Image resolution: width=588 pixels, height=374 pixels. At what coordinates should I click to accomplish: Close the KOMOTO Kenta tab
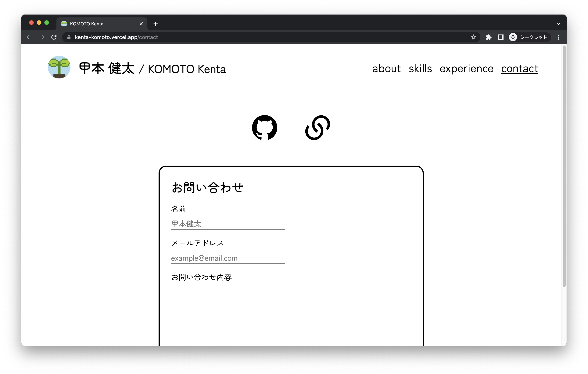pyautogui.click(x=141, y=24)
